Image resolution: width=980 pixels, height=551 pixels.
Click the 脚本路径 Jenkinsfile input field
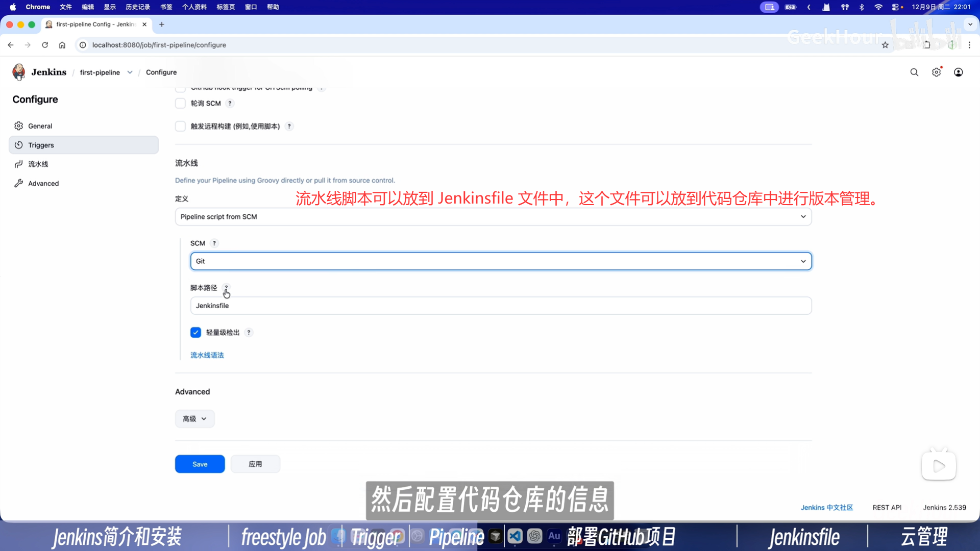pyautogui.click(x=500, y=306)
